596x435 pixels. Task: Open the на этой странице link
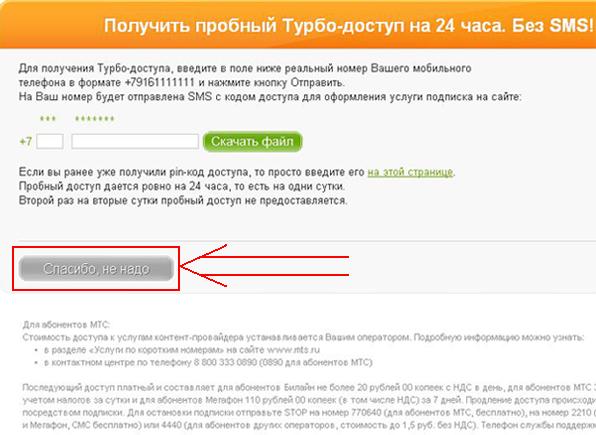click(410, 172)
